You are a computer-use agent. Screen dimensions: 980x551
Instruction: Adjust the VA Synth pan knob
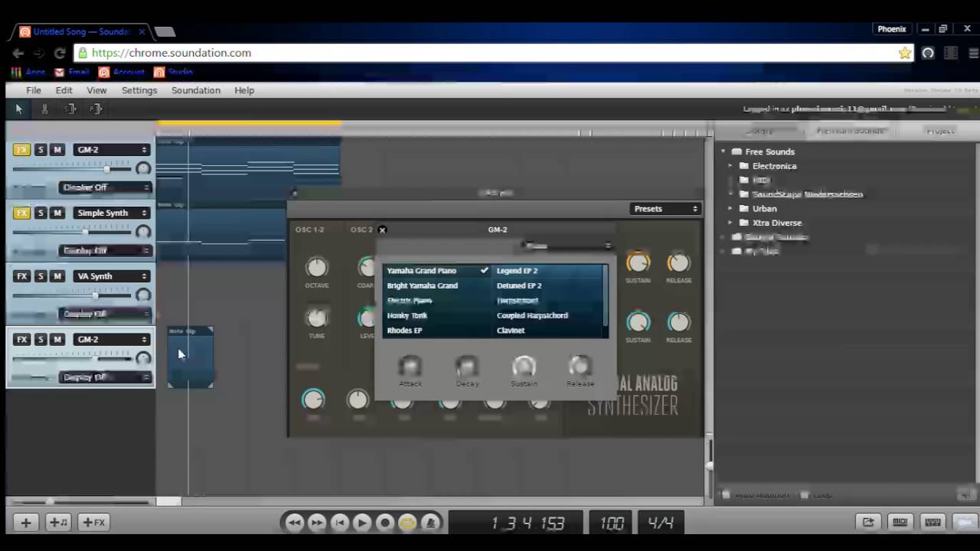click(143, 295)
